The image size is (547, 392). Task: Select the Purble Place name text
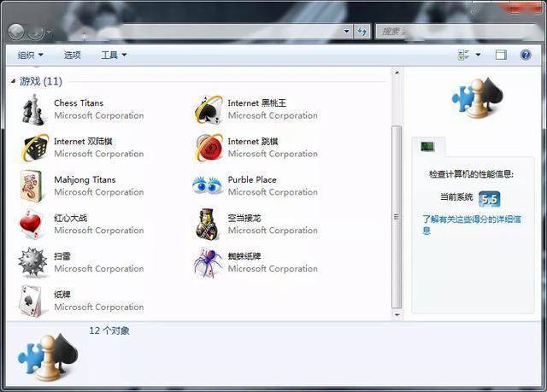[252, 180]
